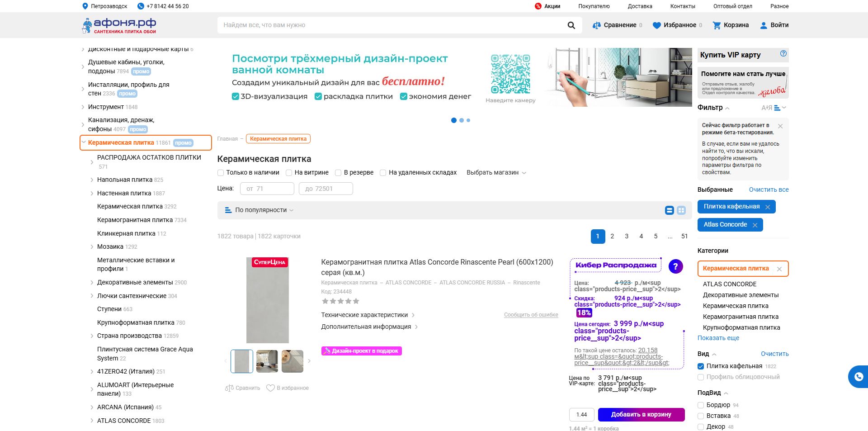The width and height of the screenshot is (868, 431).
Task: Check the Профиль облицовочный filter
Action: (700, 377)
